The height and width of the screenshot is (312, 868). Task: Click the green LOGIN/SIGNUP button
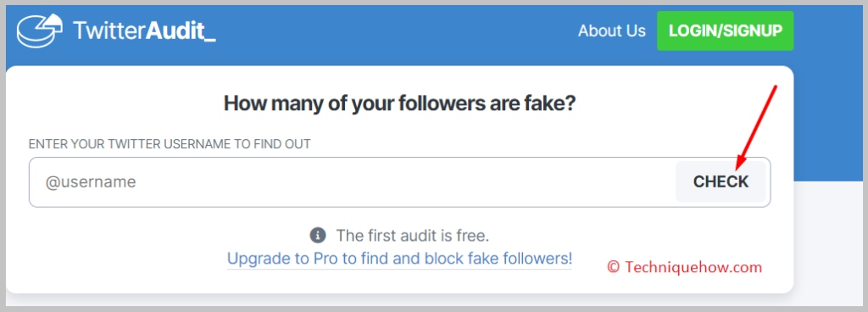(x=726, y=31)
